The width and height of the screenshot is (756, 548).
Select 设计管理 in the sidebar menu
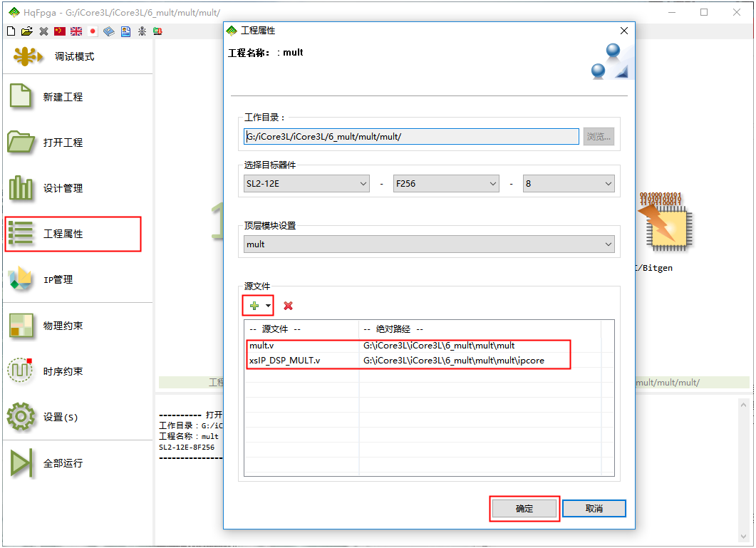63,189
